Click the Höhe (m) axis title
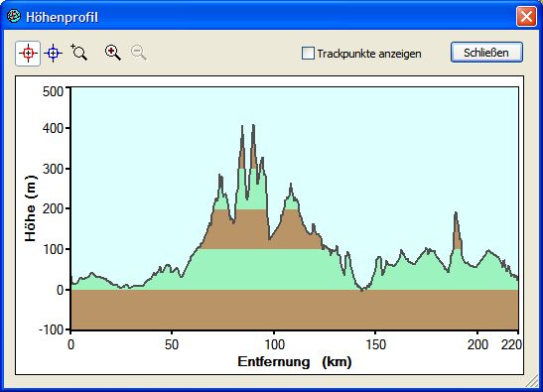The height and width of the screenshot is (392, 543). 31,208
